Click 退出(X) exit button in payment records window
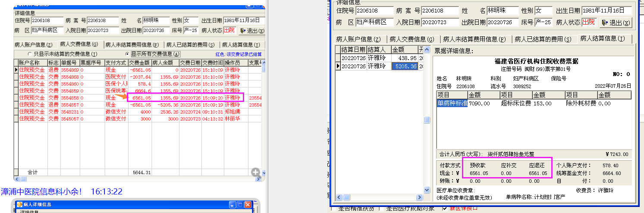This screenshot has height=213, width=644. 251,30
